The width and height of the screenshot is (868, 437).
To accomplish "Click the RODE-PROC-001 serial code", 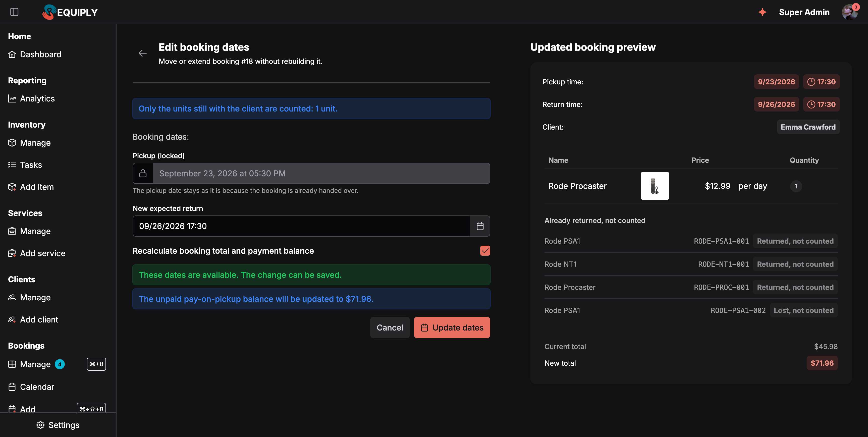I will click(x=721, y=287).
